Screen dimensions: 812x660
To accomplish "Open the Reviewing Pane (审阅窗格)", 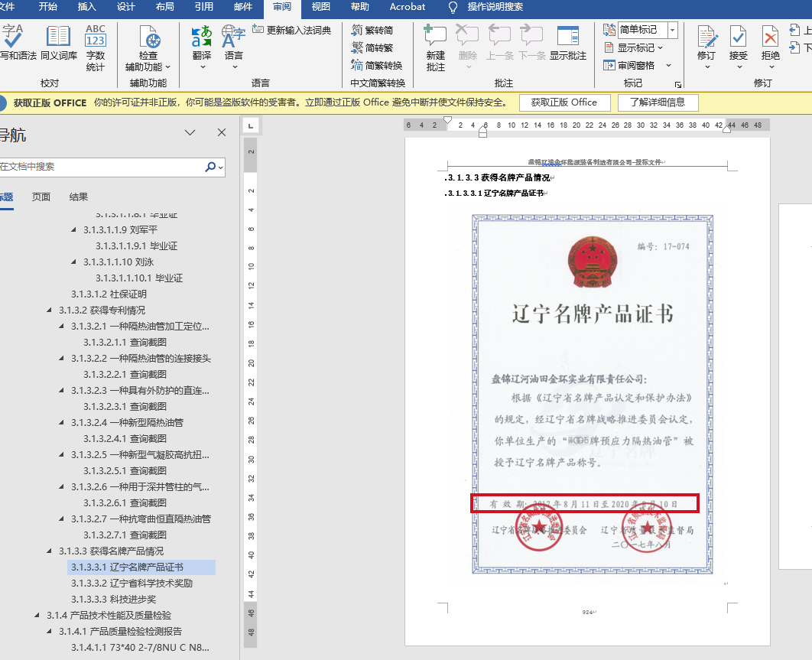I will coord(630,65).
